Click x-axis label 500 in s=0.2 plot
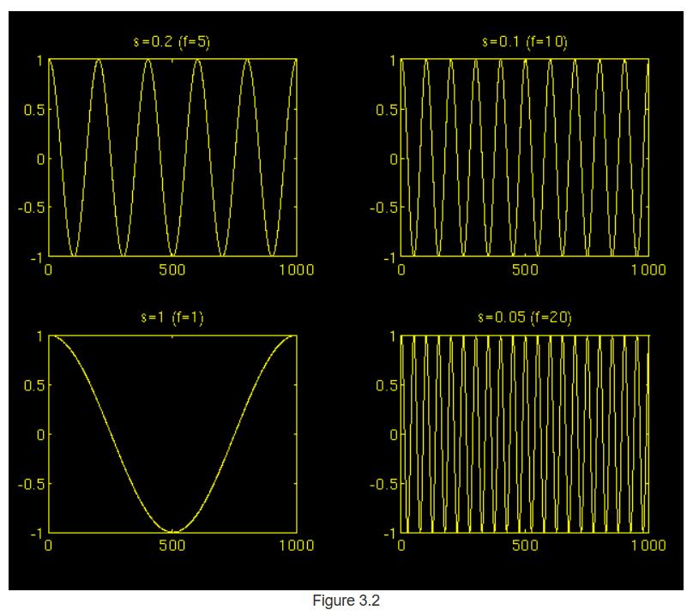Viewport: 693px width, 616px height. pos(172,269)
